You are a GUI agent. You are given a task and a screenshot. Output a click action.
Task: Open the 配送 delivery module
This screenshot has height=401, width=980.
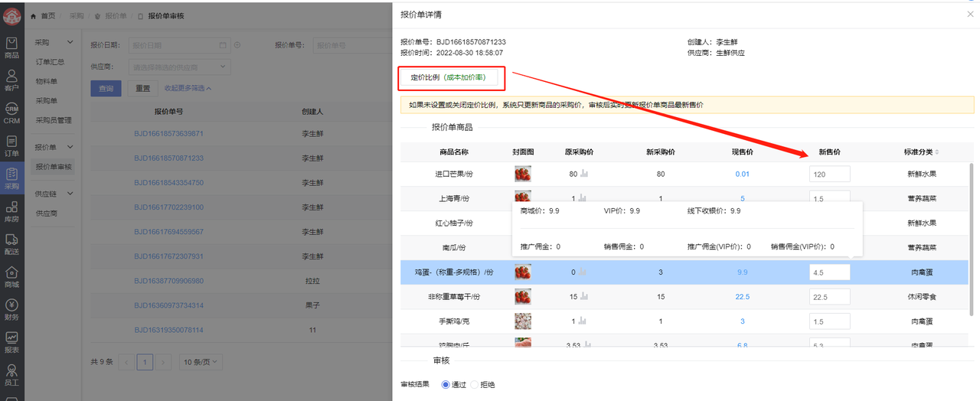click(x=11, y=244)
